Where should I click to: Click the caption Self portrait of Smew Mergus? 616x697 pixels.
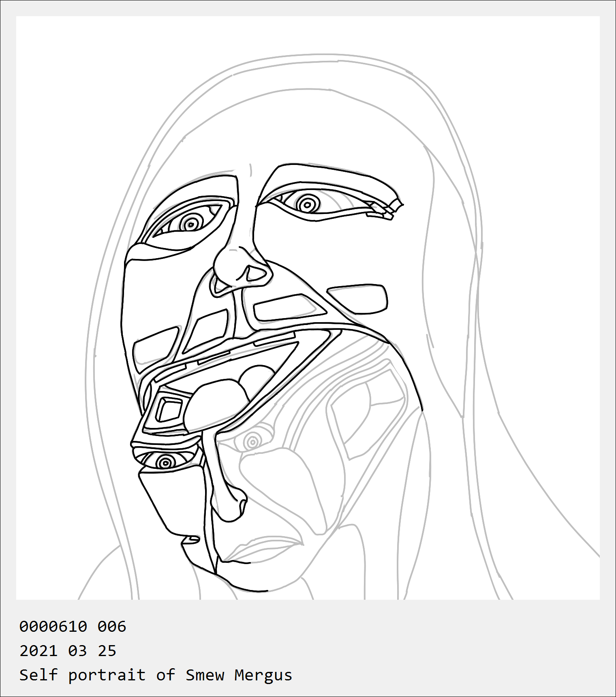[156, 676]
